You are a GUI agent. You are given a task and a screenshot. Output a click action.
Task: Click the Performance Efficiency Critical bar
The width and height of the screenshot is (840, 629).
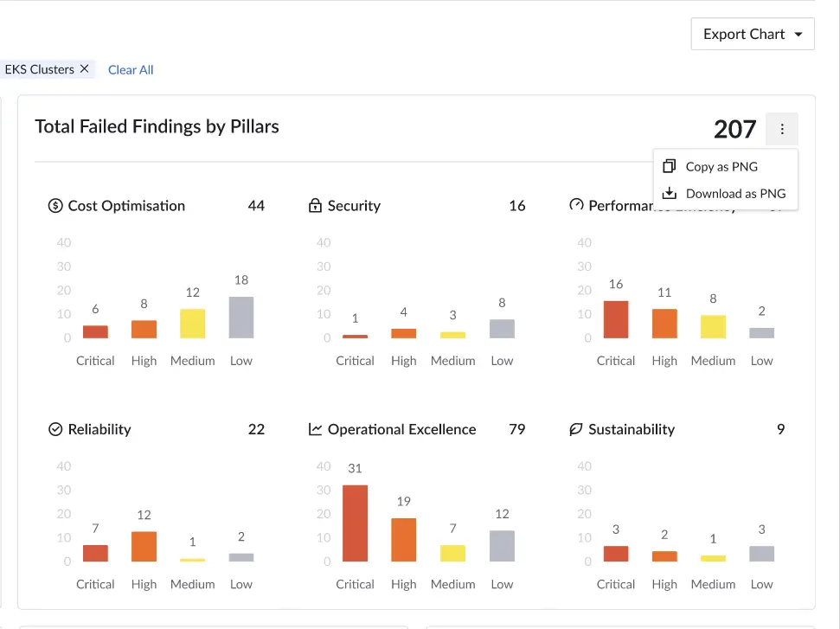tap(616, 319)
